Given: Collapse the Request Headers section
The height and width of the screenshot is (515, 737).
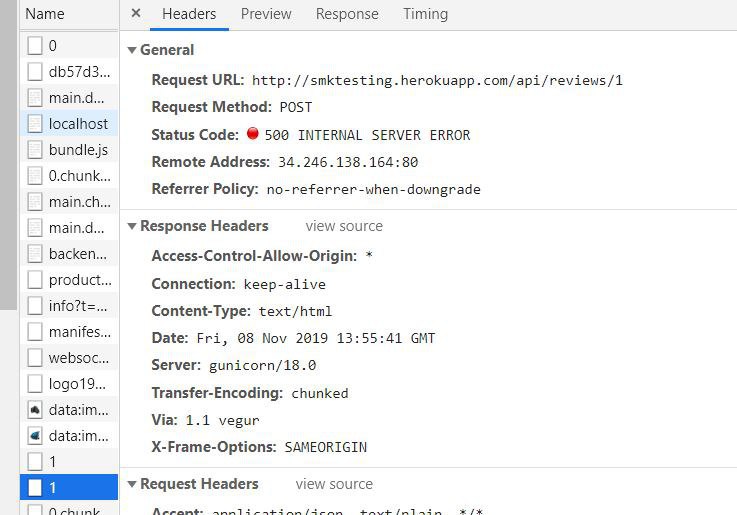Looking at the screenshot, I should [132, 484].
